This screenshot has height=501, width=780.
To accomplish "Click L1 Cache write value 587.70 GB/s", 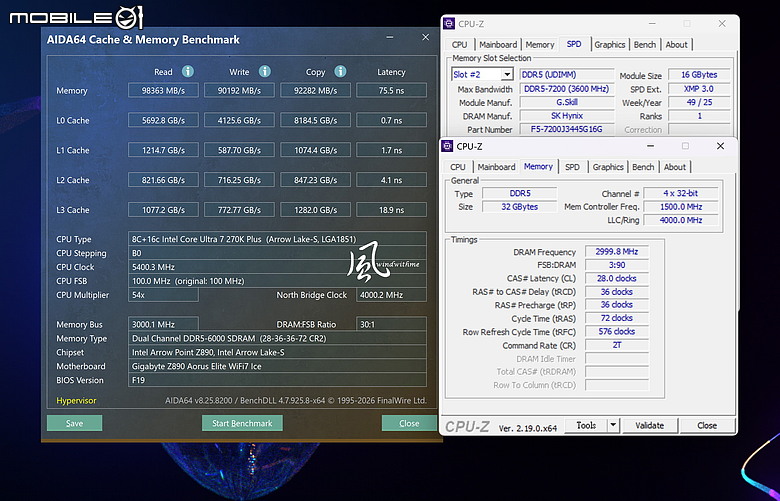I will [x=239, y=150].
